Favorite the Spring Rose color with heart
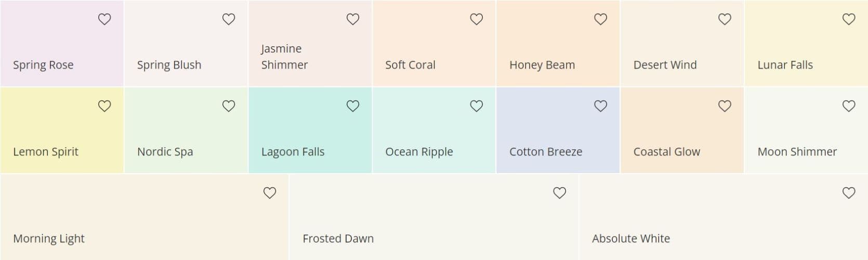Viewport: 868px width, 260px height. click(x=104, y=19)
